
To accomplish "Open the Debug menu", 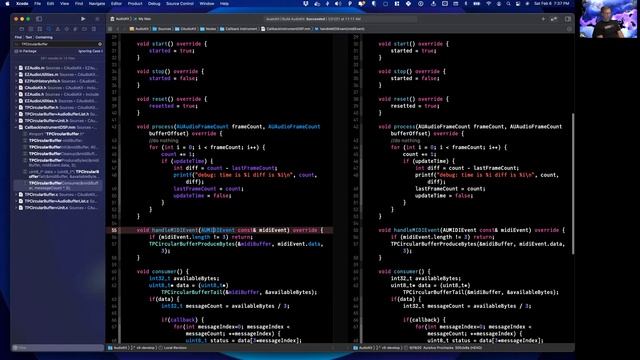I will click(x=154, y=4).
